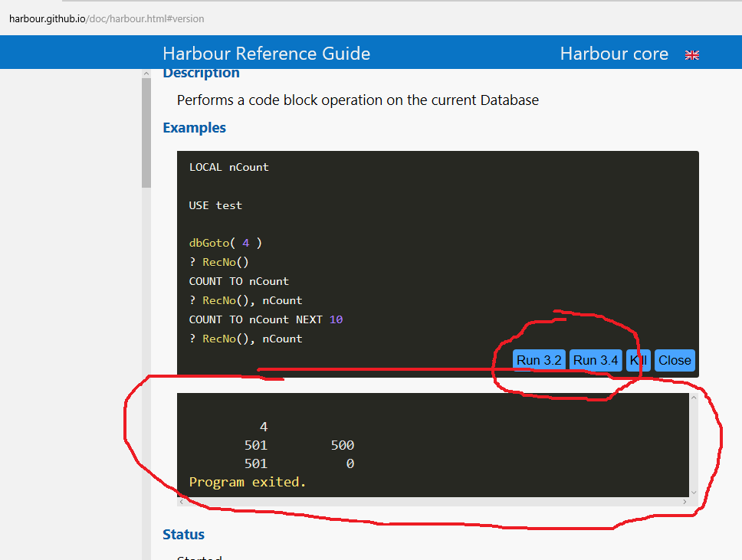Click the Description section heading
Image resolution: width=742 pixels, height=560 pixels.
[x=201, y=74]
